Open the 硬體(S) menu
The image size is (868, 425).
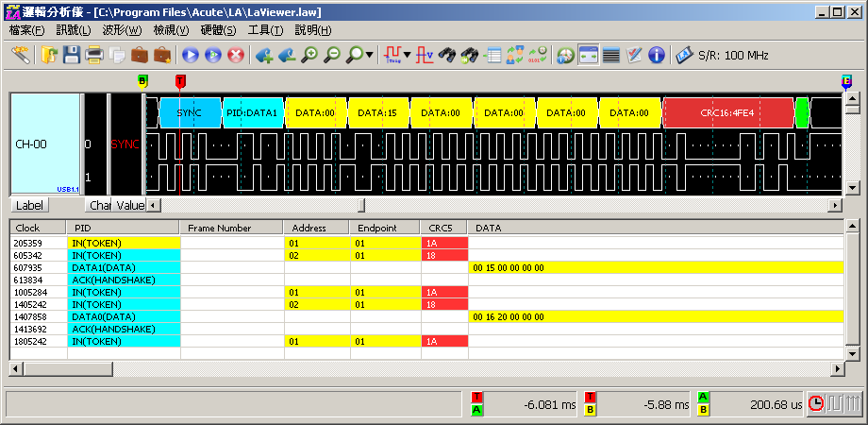coord(218,30)
